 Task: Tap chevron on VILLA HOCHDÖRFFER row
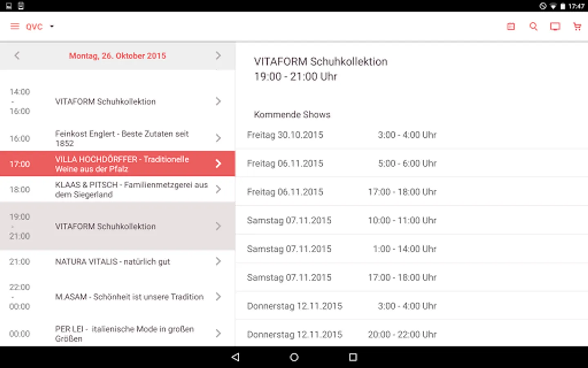coord(218,164)
